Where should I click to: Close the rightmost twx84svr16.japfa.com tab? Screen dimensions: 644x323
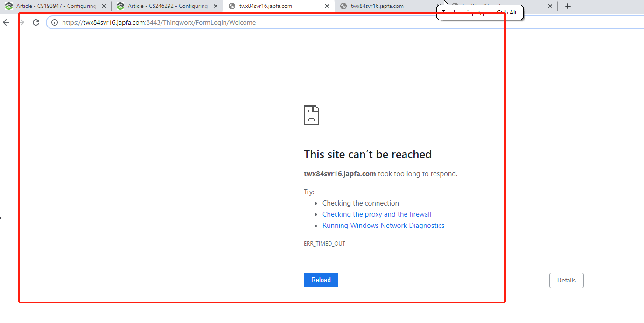550,6
